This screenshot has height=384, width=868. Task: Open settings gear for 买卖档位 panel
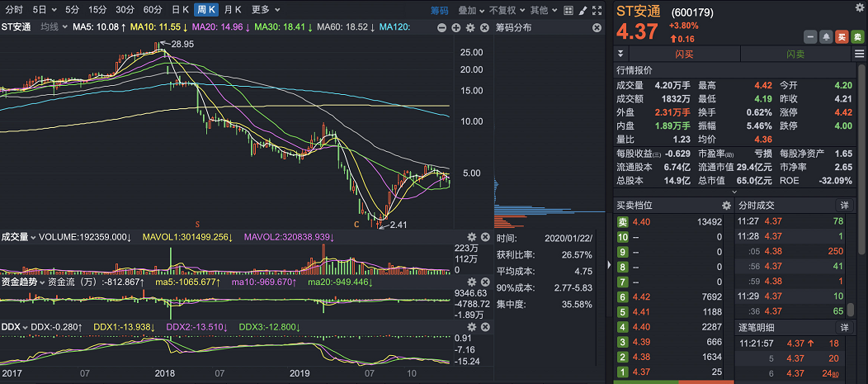coord(726,205)
